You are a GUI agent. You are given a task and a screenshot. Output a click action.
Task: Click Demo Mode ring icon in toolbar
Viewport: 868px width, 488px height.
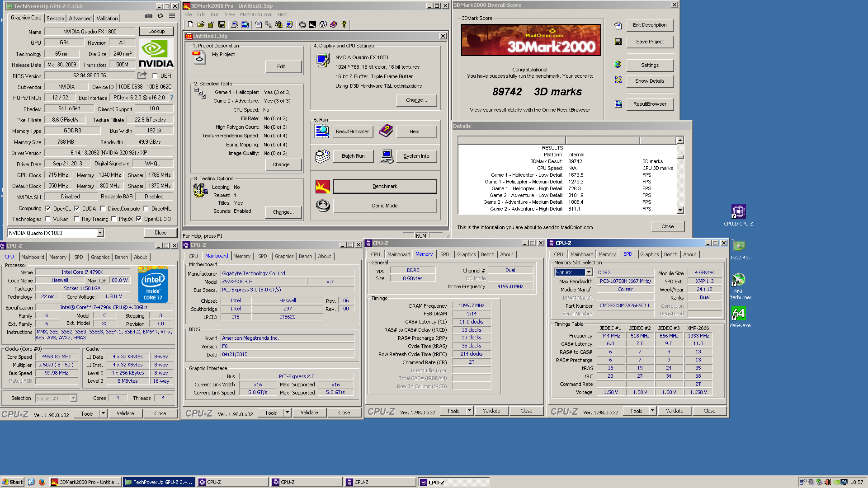tap(302, 24)
